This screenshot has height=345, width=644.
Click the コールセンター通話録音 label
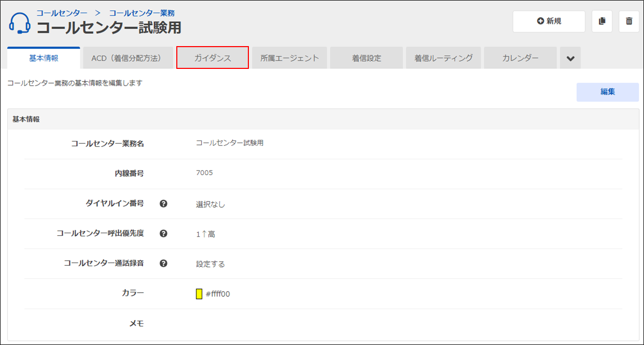pos(104,263)
